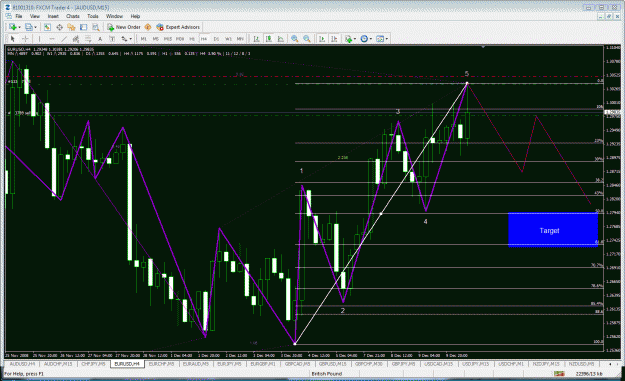Screen dimensions: 625x381
Task: Open the Data Window icon
Action: point(59,27)
